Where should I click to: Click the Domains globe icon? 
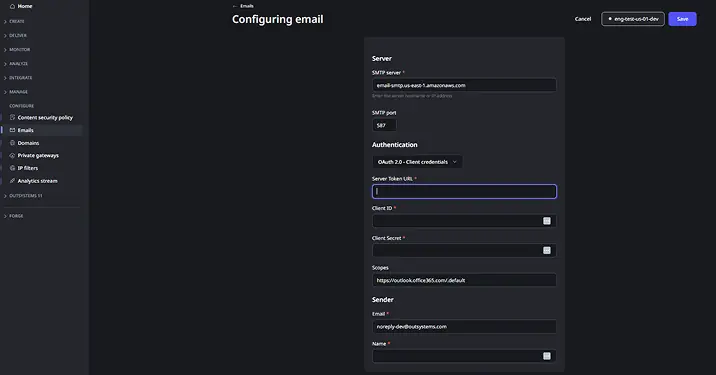(x=12, y=143)
